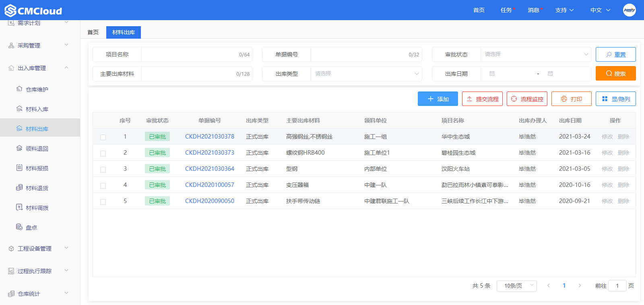
Task: Click the 材料退货 icon
Action: coord(19,188)
